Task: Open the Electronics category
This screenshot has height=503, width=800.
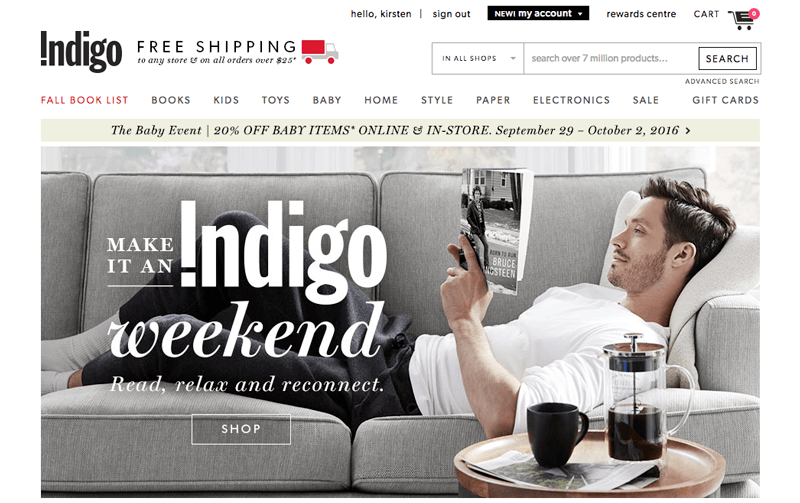Action: pyautogui.click(x=571, y=100)
